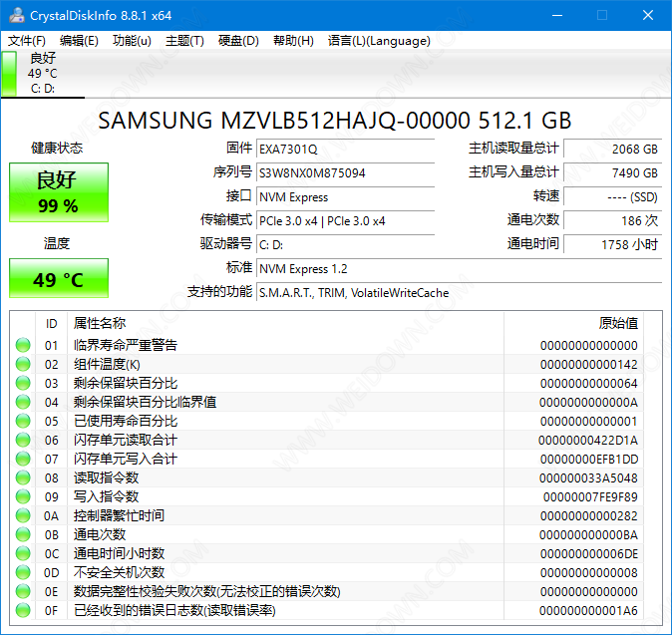
Task: Open the 功能(u) menu
Action: 132,41
